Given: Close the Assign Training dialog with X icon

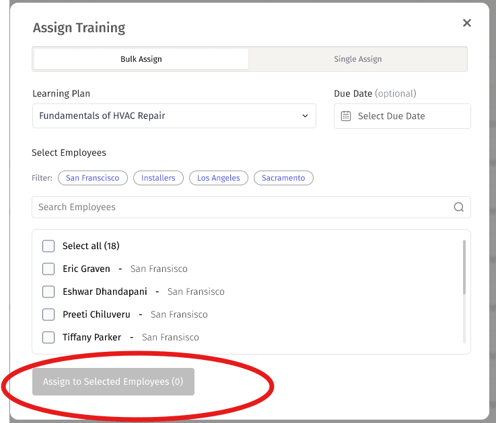Looking at the screenshot, I should tap(467, 23).
